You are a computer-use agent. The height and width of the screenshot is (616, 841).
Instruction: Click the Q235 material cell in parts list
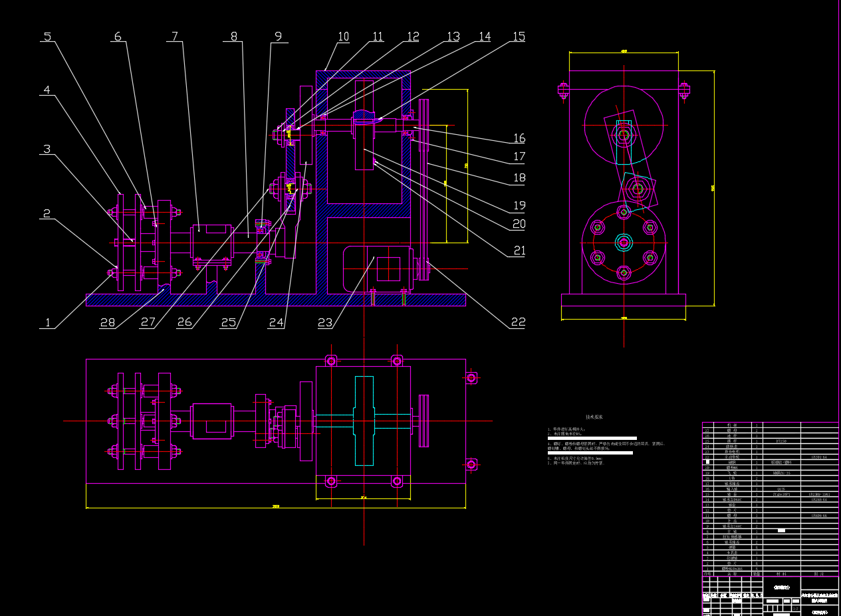tap(781, 488)
